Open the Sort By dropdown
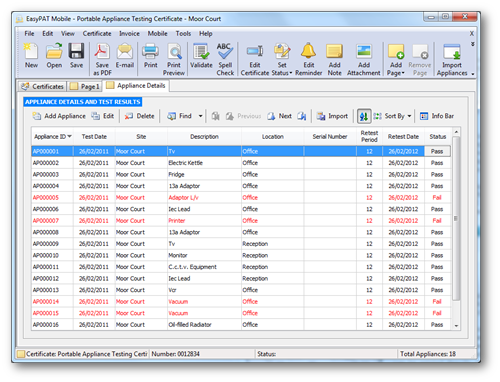 point(392,116)
